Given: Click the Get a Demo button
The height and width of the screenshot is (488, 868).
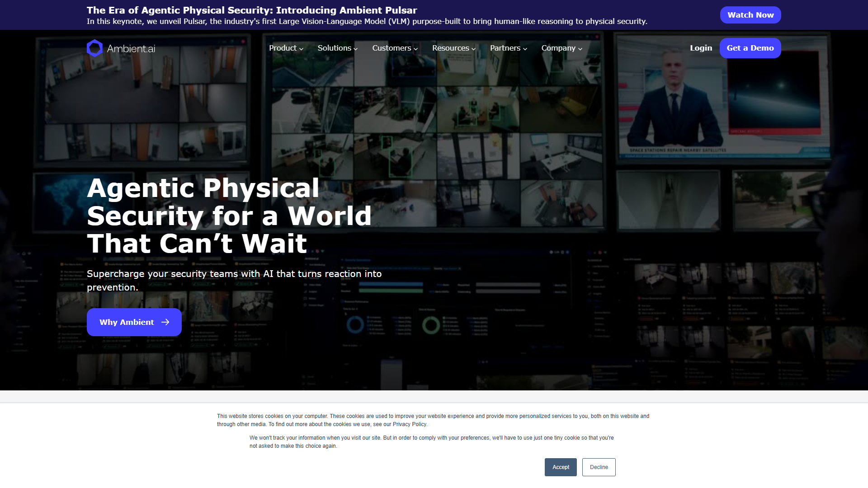Looking at the screenshot, I should [x=750, y=48].
